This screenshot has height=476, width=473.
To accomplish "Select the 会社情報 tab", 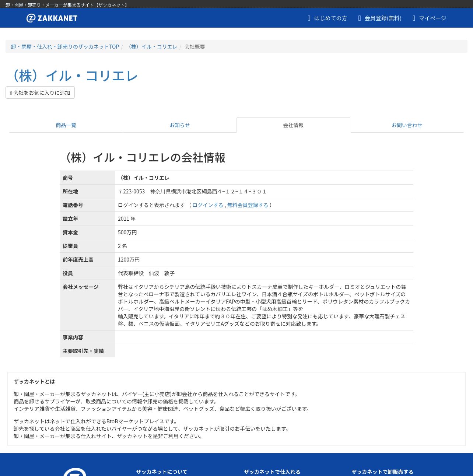I will [x=293, y=125].
